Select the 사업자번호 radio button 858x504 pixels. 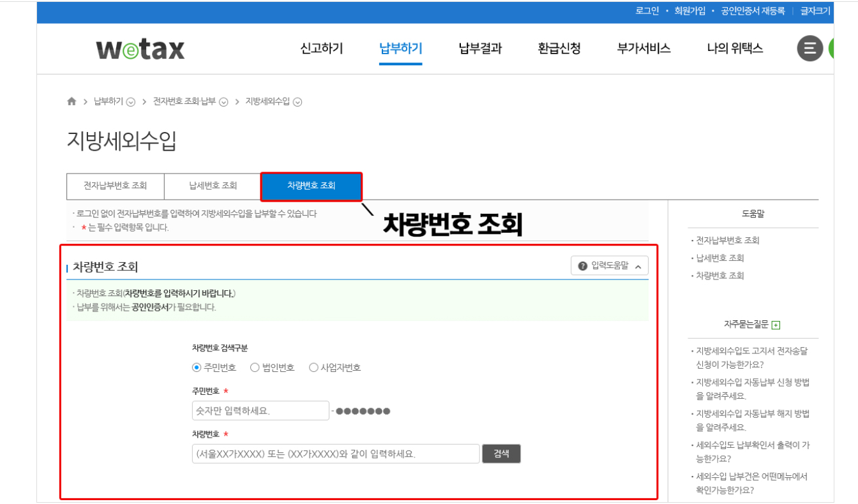click(x=313, y=367)
